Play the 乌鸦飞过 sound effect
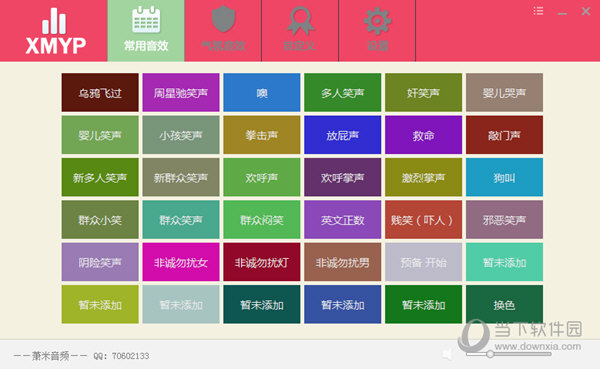The width and height of the screenshot is (600, 369). tap(100, 93)
